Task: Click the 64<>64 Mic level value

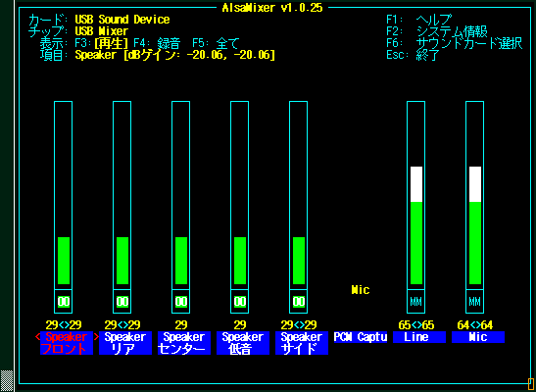Action: pyautogui.click(x=475, y=324)
